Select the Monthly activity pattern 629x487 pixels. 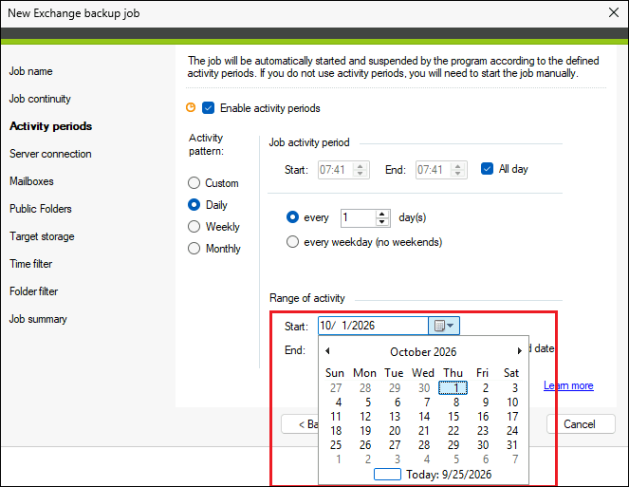point(194,248)
